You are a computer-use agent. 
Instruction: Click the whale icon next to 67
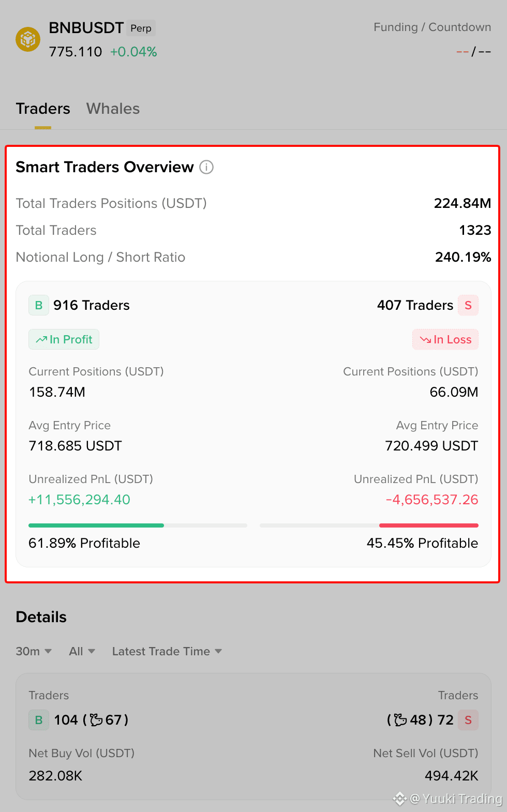[x=96, y=720]
